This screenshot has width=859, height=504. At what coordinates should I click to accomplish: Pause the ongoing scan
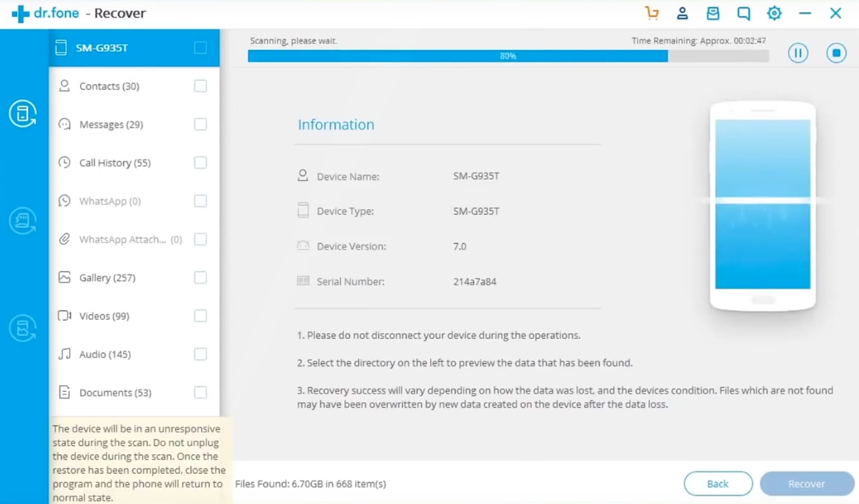(798, 53)
